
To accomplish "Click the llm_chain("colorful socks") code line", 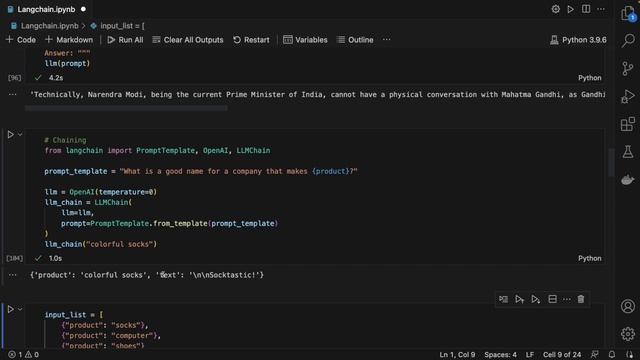I will (100, 244).
